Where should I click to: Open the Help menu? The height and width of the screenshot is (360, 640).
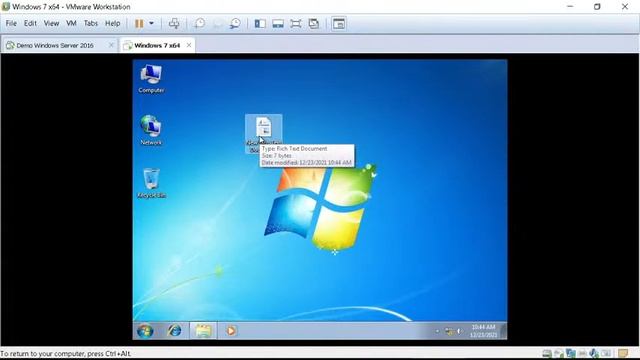coord(113,24)
